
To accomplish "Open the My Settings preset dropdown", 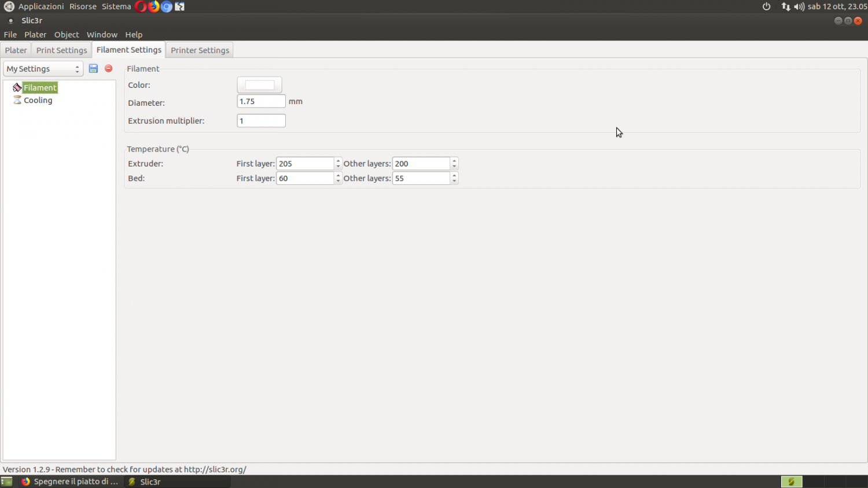I will 43,69.
